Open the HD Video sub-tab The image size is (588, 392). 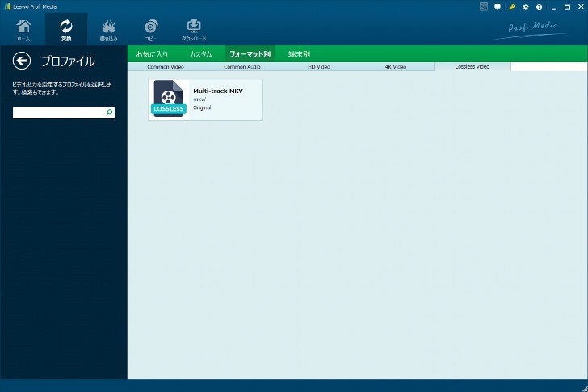tap(319, 67)
